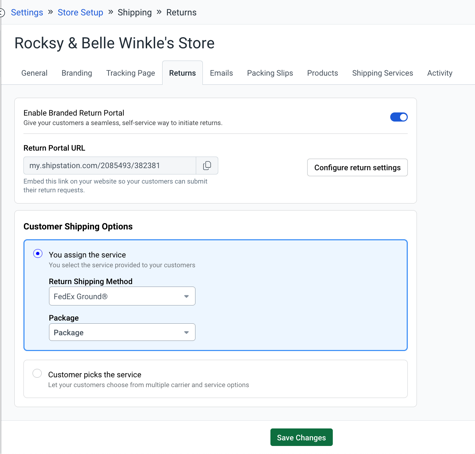Click the Return Portal URL field
This screenshot has height=454, width=475.
(x=109, y=165)
